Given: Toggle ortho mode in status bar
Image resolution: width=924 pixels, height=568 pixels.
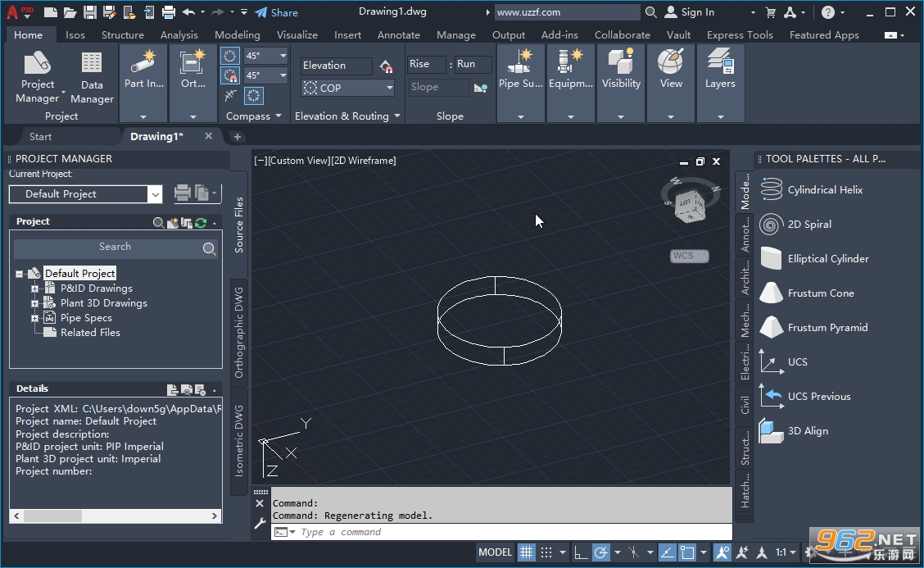Looking at the screenshot, I should 581,552.
